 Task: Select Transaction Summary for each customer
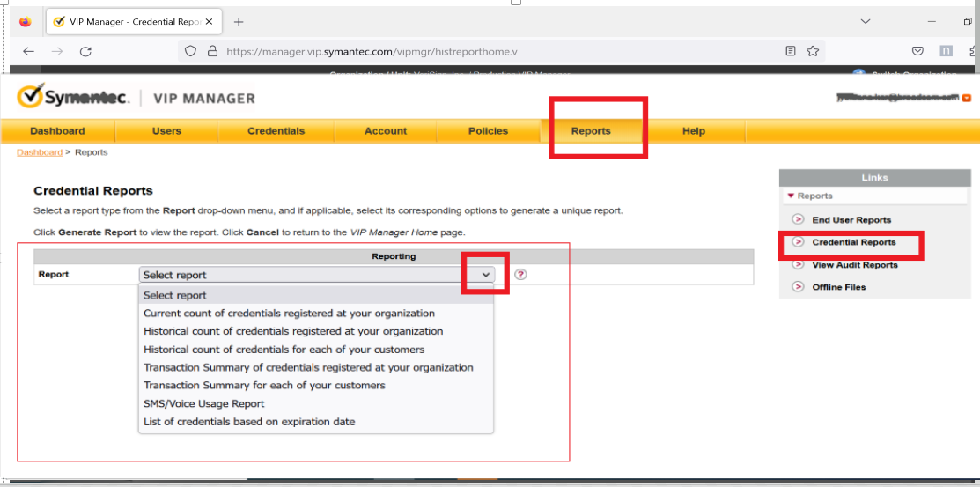tap(316, 386)
